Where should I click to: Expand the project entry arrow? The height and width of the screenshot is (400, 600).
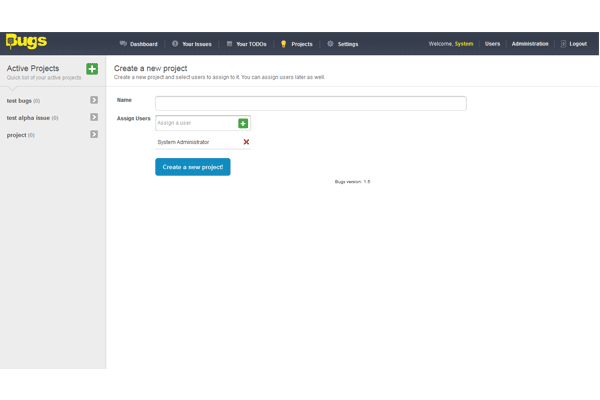(94, 134)
